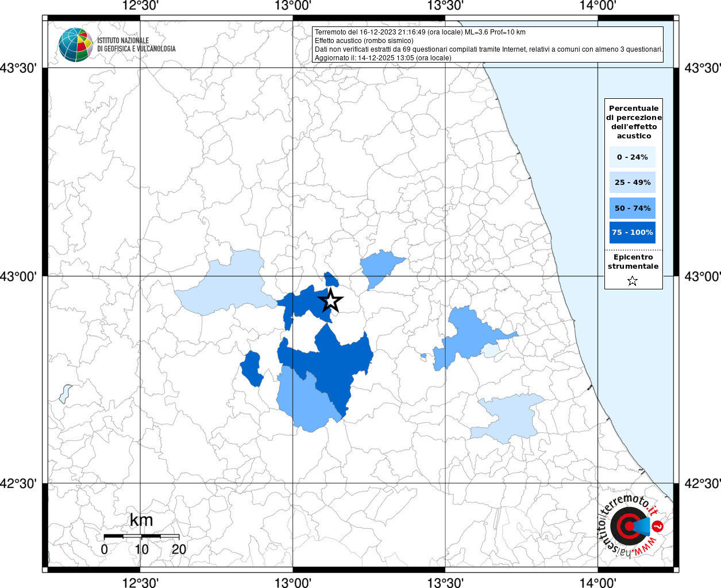The image size is (721, 588).
Task: Click the left axis label 42°30'
Action: [x=18, y=484]
